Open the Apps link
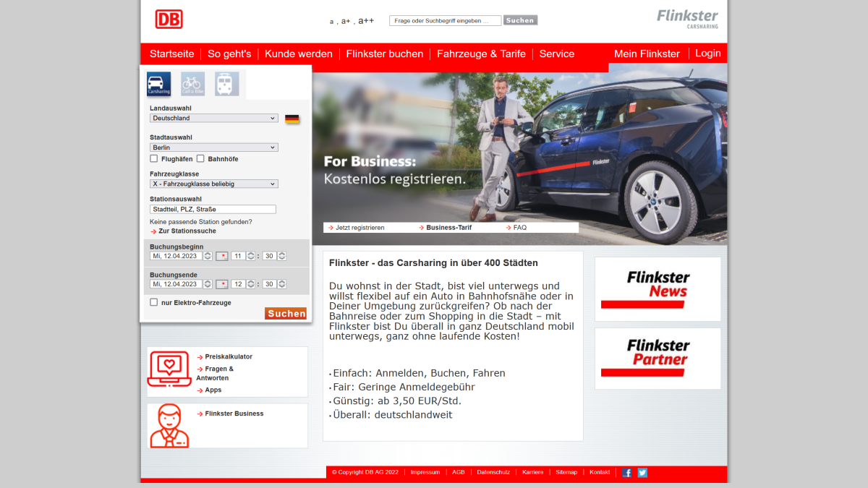Viewport: 868px width, 488px height. point(213,390)
